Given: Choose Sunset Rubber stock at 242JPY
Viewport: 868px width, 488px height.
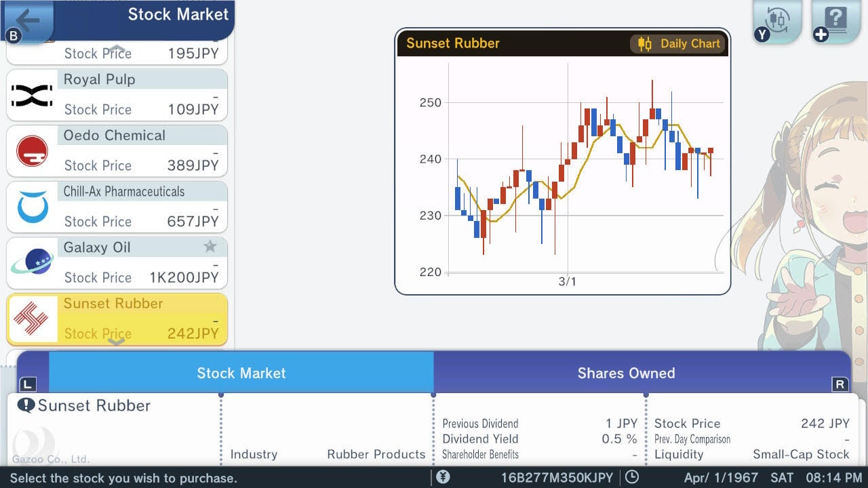Looking at the screenshot, I should [x=117, y=319].
